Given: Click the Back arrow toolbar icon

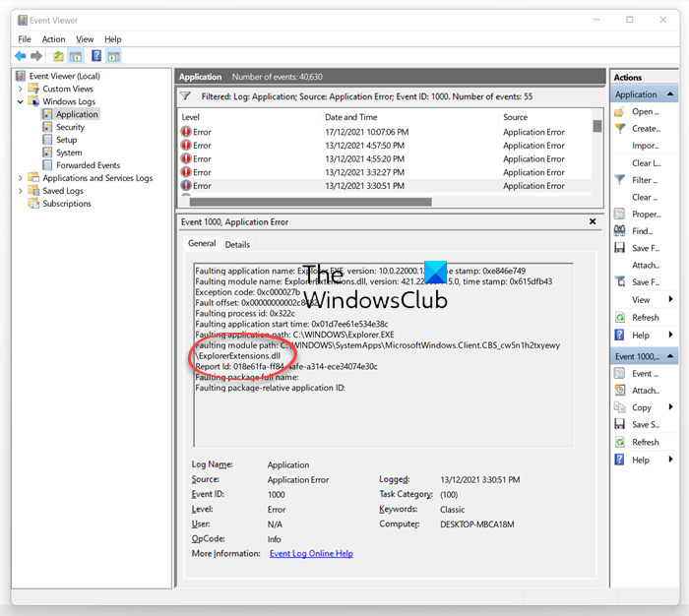Looking at the screenshot, I should [x=21, y=56].
